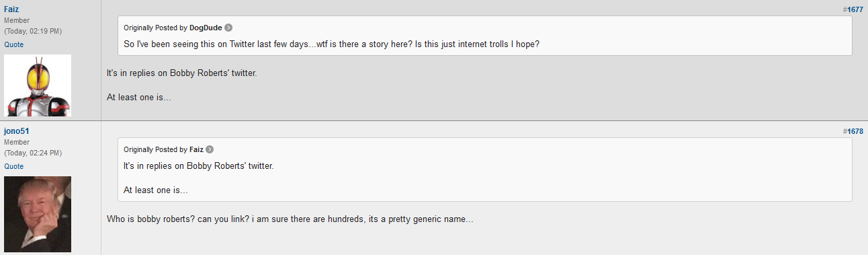Open Faiz's user profile name link
The height and width of the screenshot is (255, 868).
[11, 9]
